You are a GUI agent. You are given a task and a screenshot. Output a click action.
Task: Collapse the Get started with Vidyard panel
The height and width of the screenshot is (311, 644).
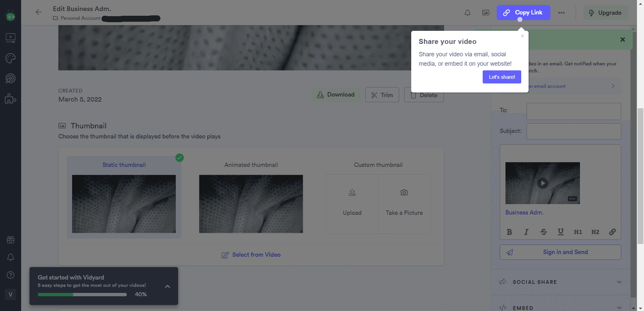(168, 287)
